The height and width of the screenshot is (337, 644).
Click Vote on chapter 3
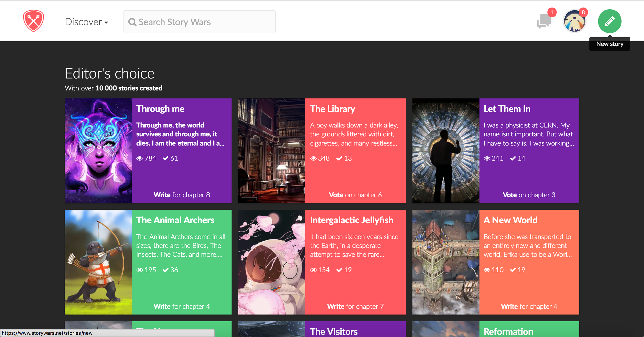tap(529, 195)
